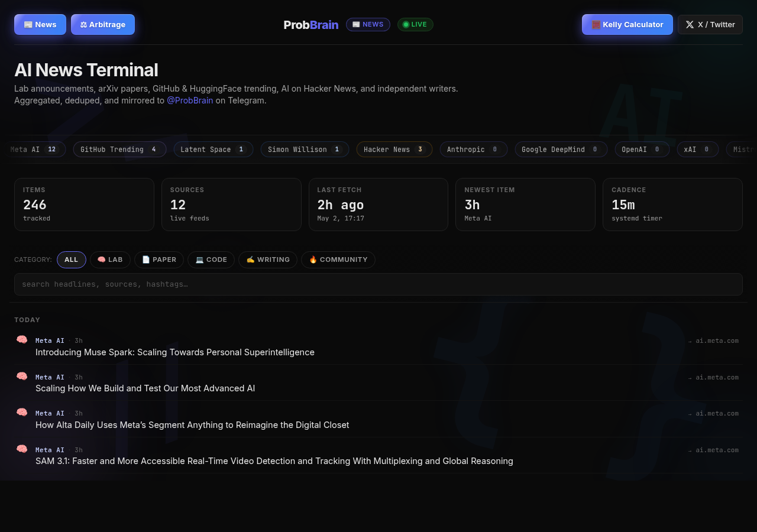The height and width of the screenshot is (532, 757).
Task: Click the AI News Terminal heading
Action: pyautogui.click(x=86, y=70)
